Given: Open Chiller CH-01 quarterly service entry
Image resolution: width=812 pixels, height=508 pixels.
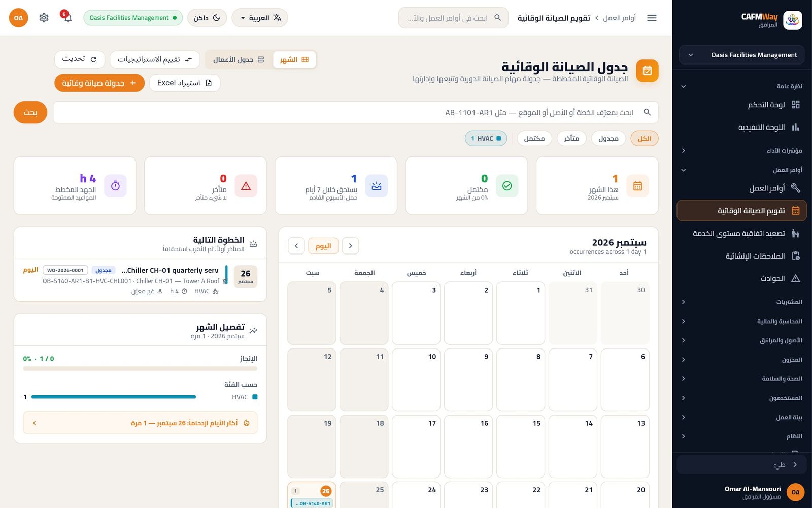Looking at the screenshot, I should pyautogui.click(x=140, y=280).
